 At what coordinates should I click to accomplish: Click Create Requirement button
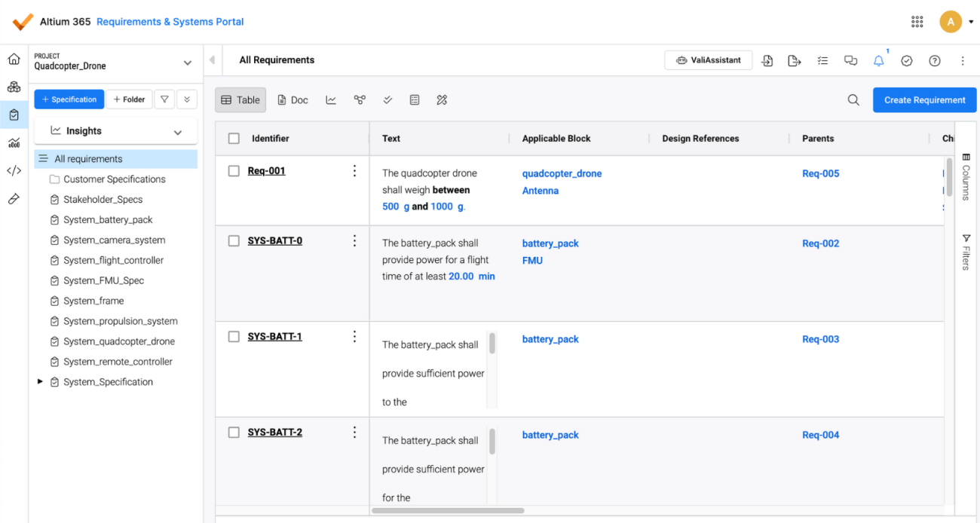925,99
